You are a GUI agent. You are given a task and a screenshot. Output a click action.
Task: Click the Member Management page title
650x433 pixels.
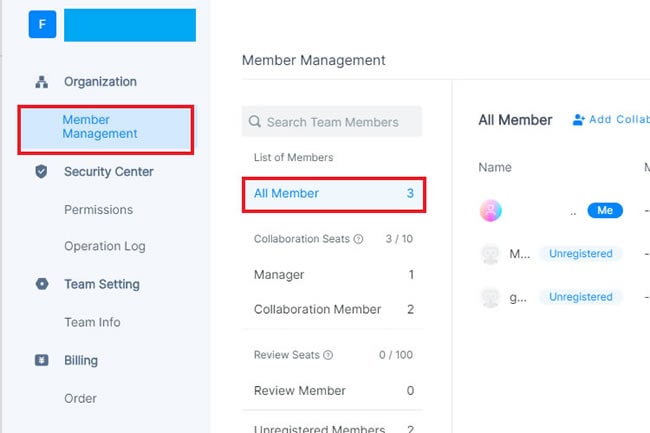314,60
